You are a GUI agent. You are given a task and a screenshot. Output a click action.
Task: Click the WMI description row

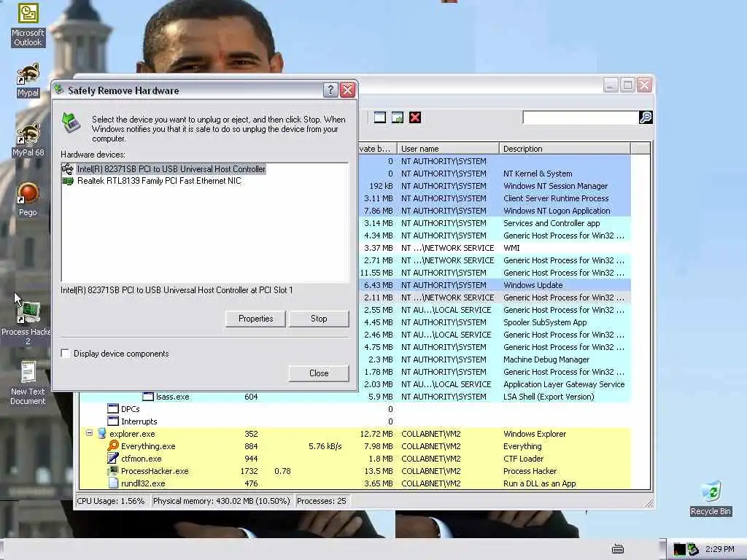[511, 248]
